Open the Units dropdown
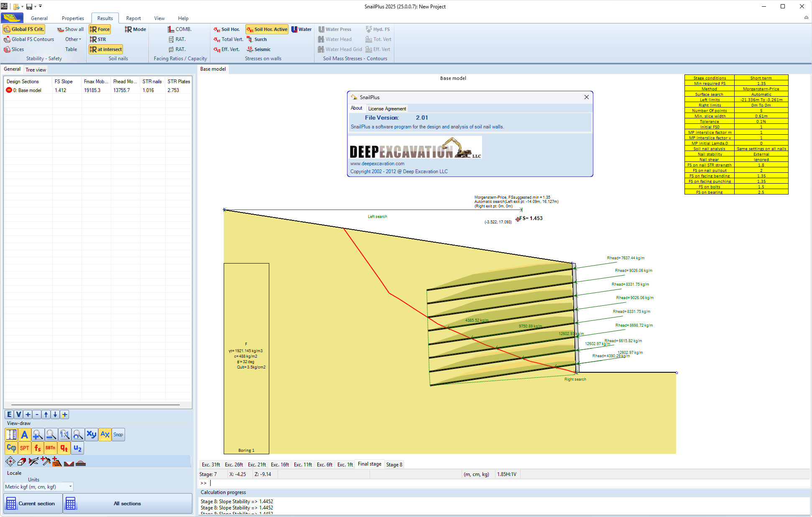This screenshot has height=517, width=812. [x=70, y=486]
